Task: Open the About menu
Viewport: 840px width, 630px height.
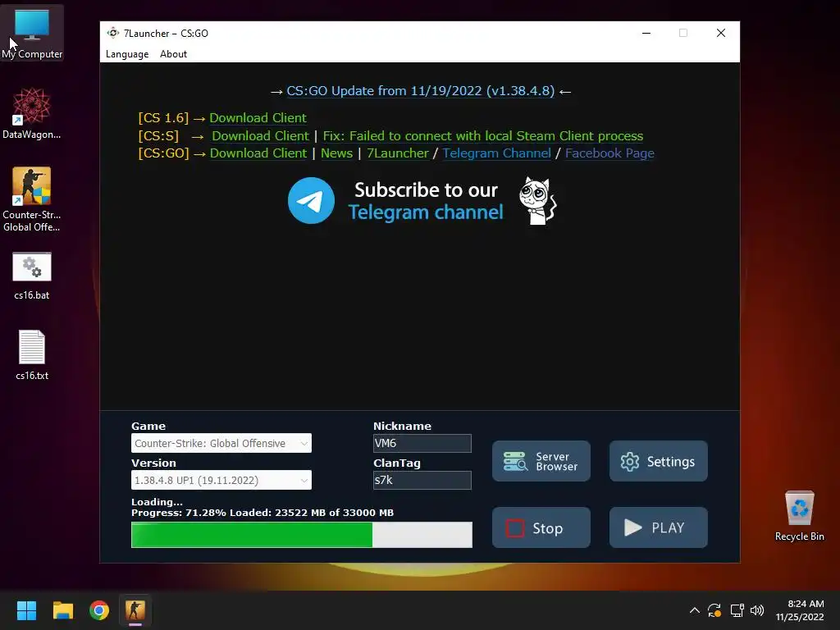Action: click(174, 54)
